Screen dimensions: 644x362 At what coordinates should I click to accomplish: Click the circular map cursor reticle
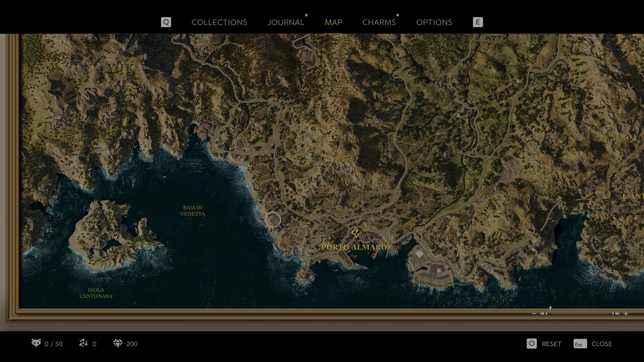273,219
